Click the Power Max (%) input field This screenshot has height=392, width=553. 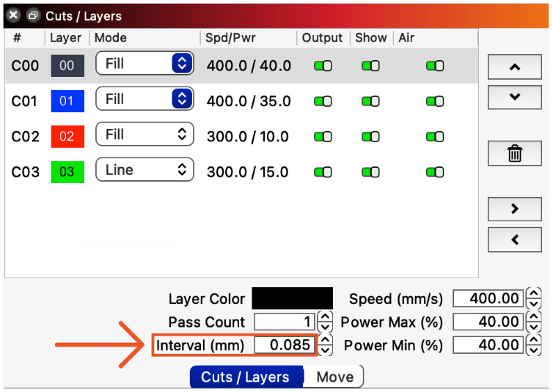tap(488, 322)
